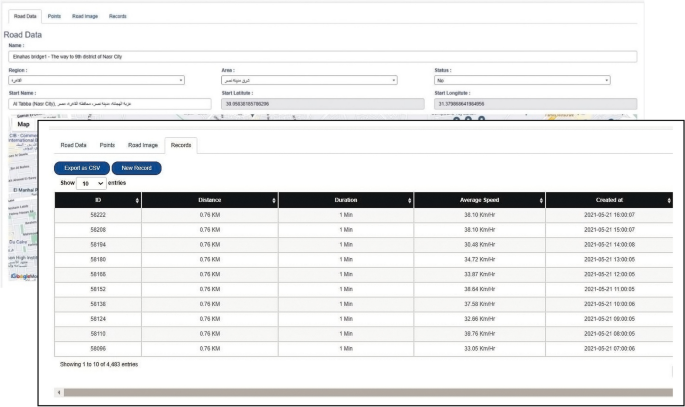Open Road Image tab in records panel

point(143,145)
